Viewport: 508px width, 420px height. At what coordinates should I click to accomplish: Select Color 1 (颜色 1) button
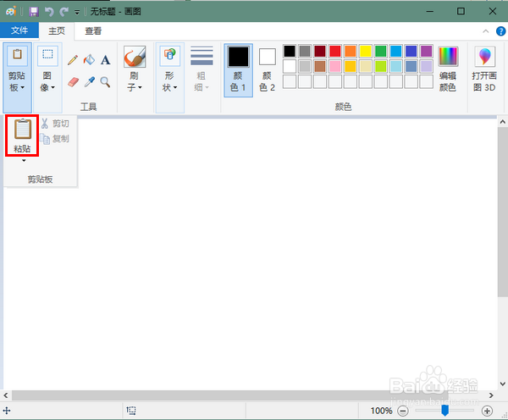pyautogui.click(x=239, y=70)
